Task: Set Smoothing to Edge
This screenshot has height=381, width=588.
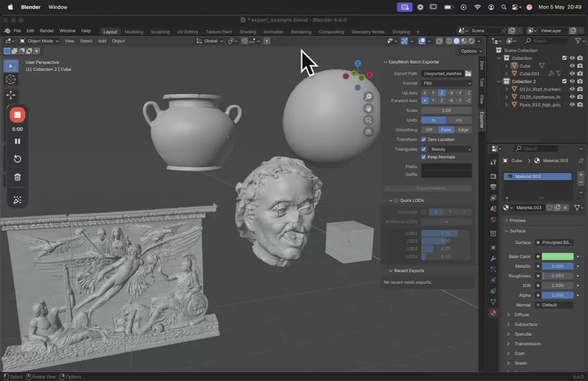Action: [463, 130]
